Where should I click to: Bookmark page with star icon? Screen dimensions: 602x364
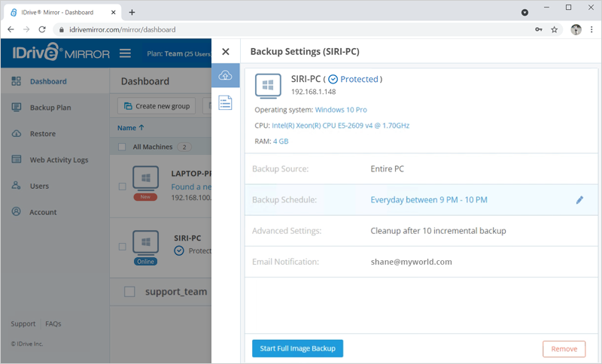555,29
